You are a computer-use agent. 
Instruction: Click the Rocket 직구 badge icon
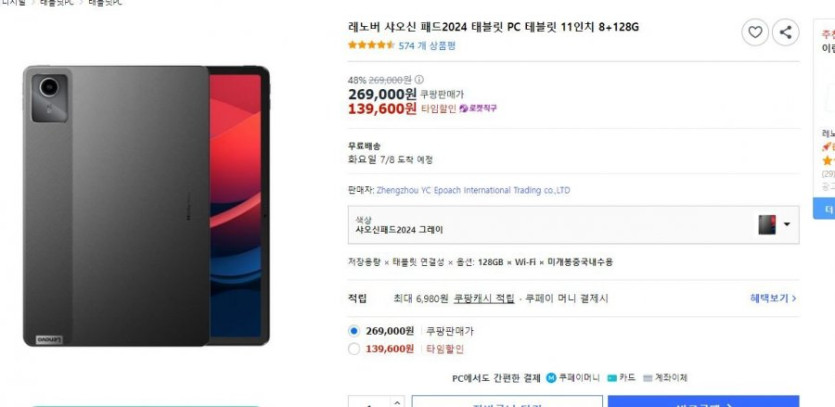(x=463, y=108)
